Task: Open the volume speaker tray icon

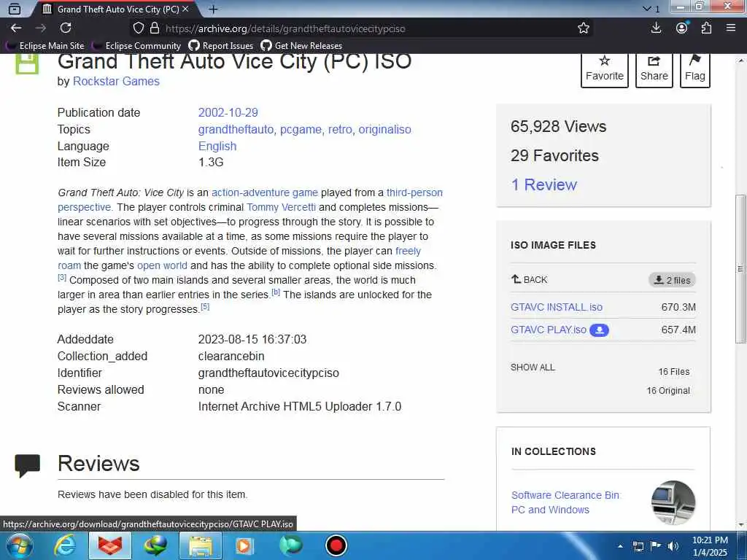Action: click(x=673, y=546)
